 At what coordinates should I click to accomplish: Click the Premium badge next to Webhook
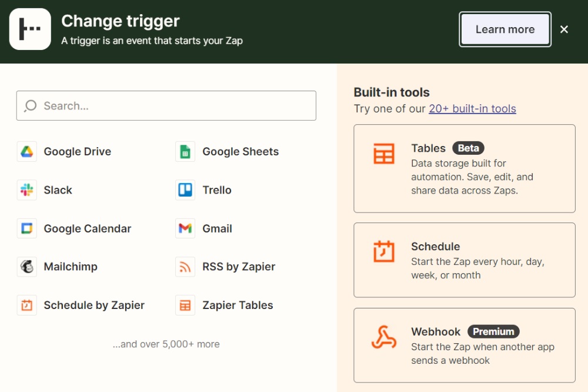pyautogui.click(x=493, y=331)
